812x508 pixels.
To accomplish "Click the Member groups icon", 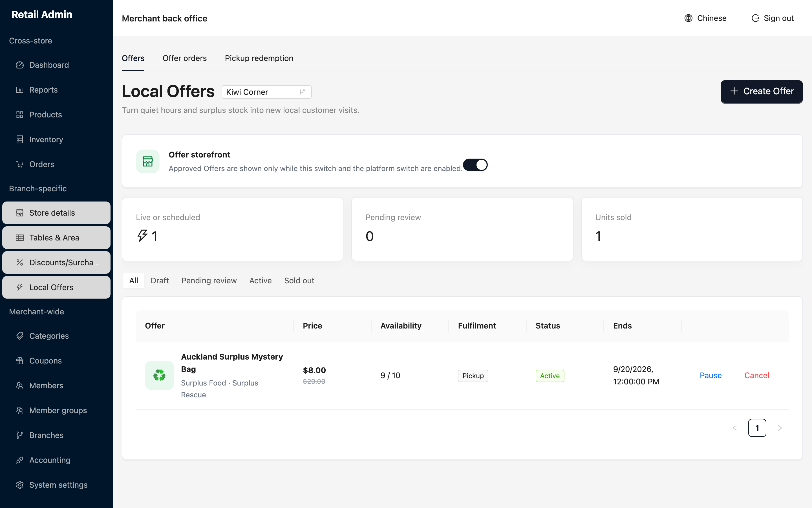I will tap(20, 410).
